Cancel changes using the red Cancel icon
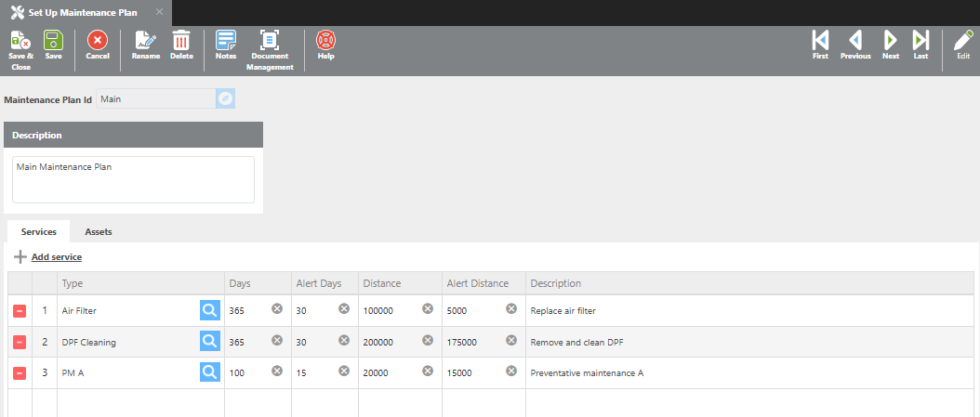 click(98, 41)
